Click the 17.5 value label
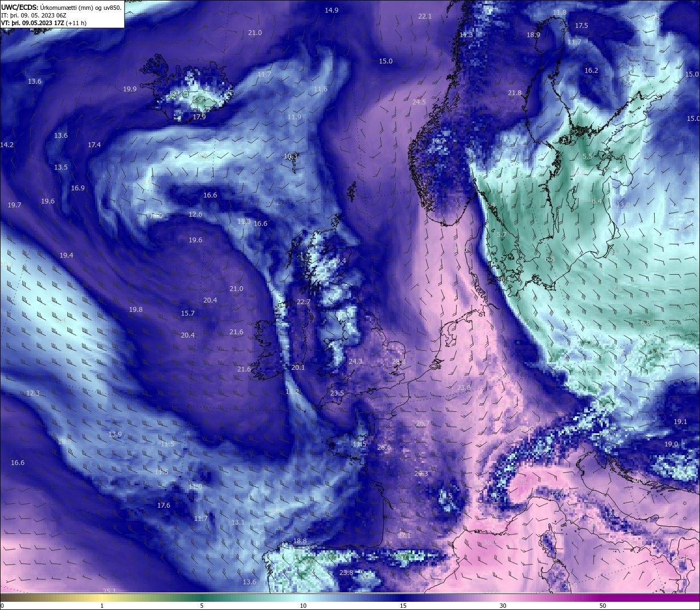Screen dimensions: 700x610 click(x=581, y=26)
